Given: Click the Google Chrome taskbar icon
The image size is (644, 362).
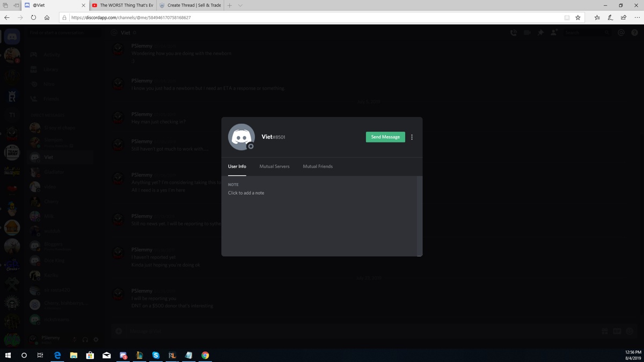Looking at the screenshot, I should pyautogui.click(x=205, y=355).
